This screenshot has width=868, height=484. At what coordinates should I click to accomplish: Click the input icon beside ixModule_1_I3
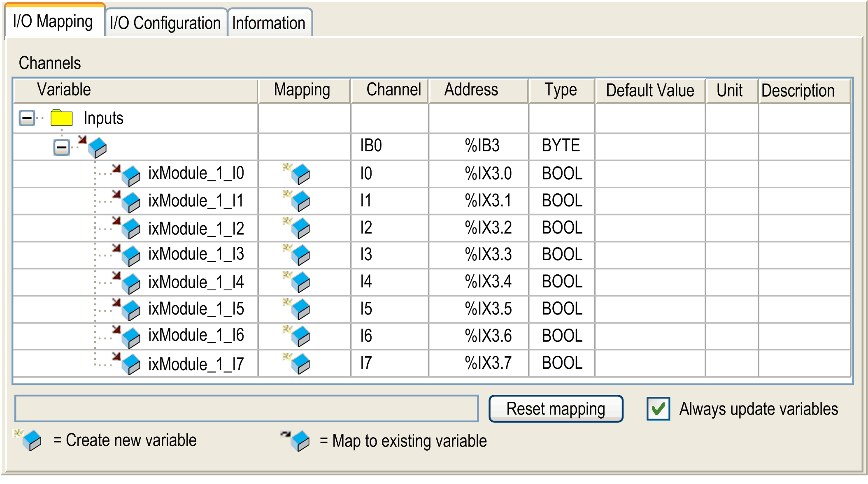pyautogui.click(x=127, y=255)
